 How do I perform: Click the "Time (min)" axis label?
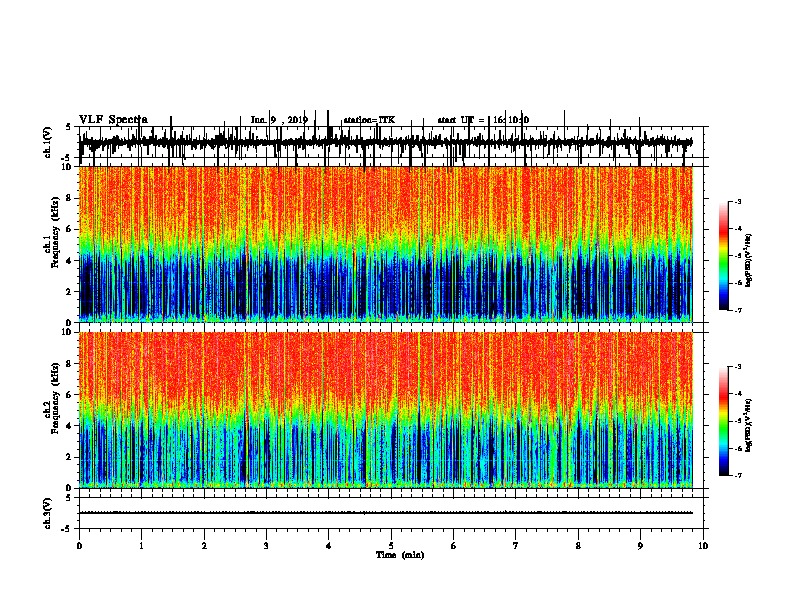400,555
